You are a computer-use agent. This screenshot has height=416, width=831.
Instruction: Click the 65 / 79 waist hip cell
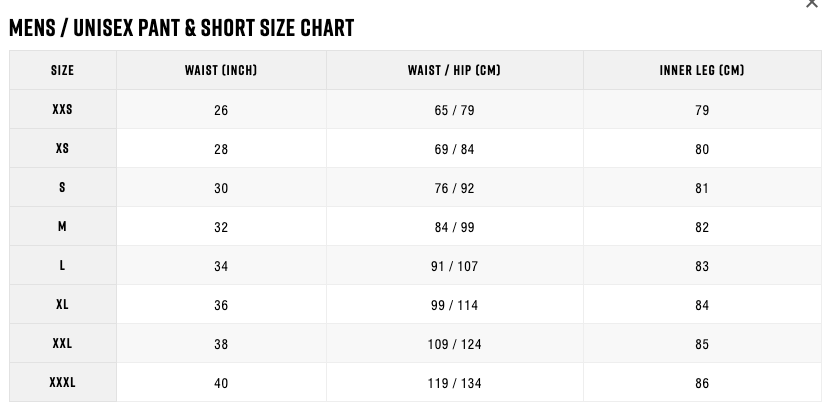pos(454,110)
